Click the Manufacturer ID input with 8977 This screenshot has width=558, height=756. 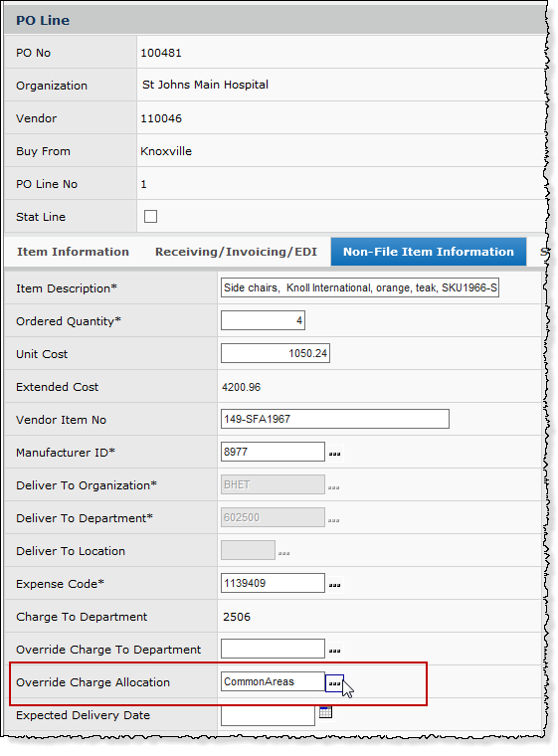point(273,452)
